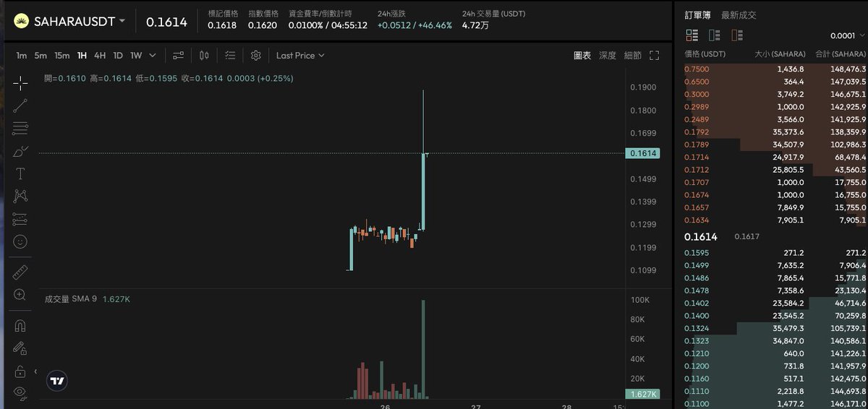Open the indicators settings icon
868x409 pixels.
pyautogui.click(x=178, y=55)
